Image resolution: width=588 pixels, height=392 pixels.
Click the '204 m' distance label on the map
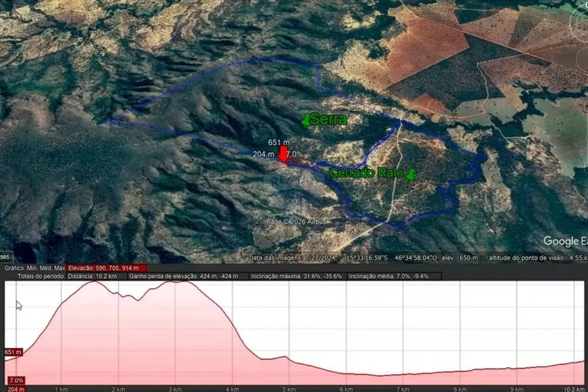(263, 154)
